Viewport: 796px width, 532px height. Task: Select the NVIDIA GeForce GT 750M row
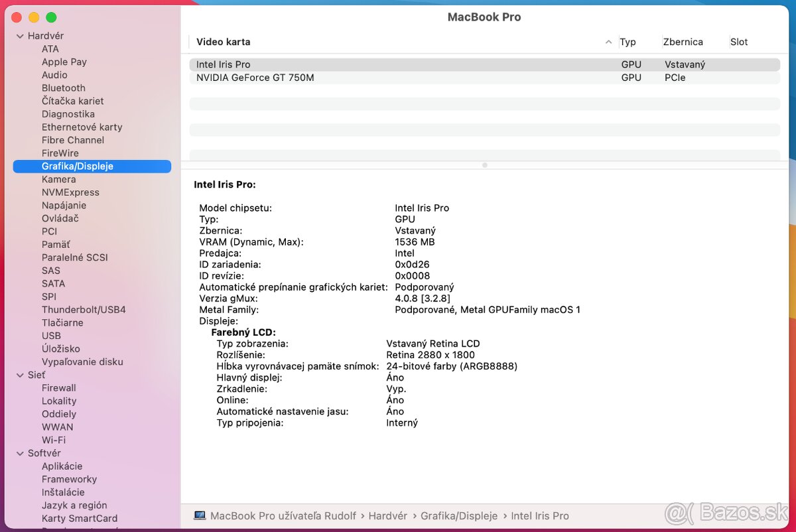[x=256, y=77]
